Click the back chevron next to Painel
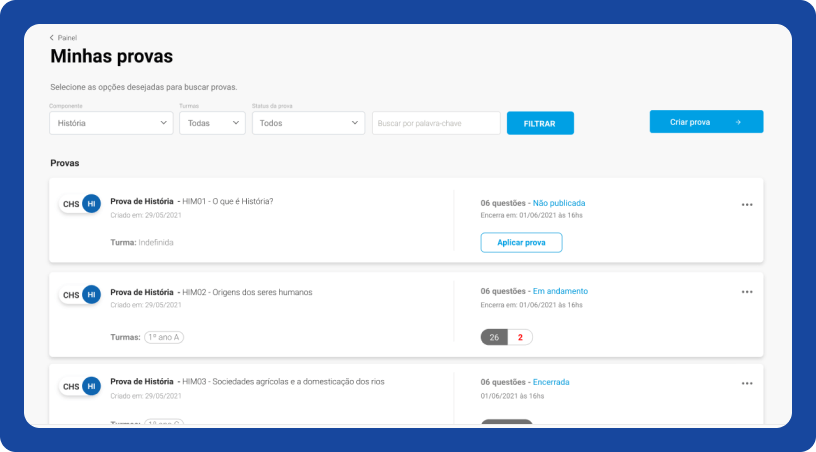The height and width of the screenshot is (452, 816). tap(52, 38)
